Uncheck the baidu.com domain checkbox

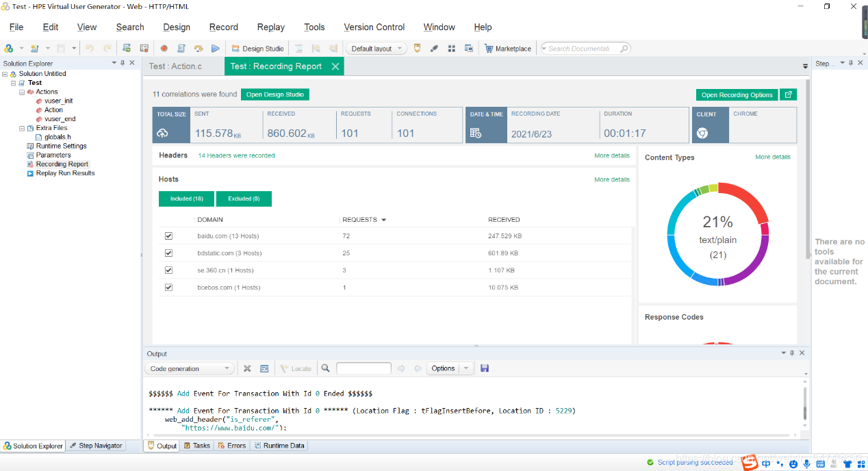[168, 236]
